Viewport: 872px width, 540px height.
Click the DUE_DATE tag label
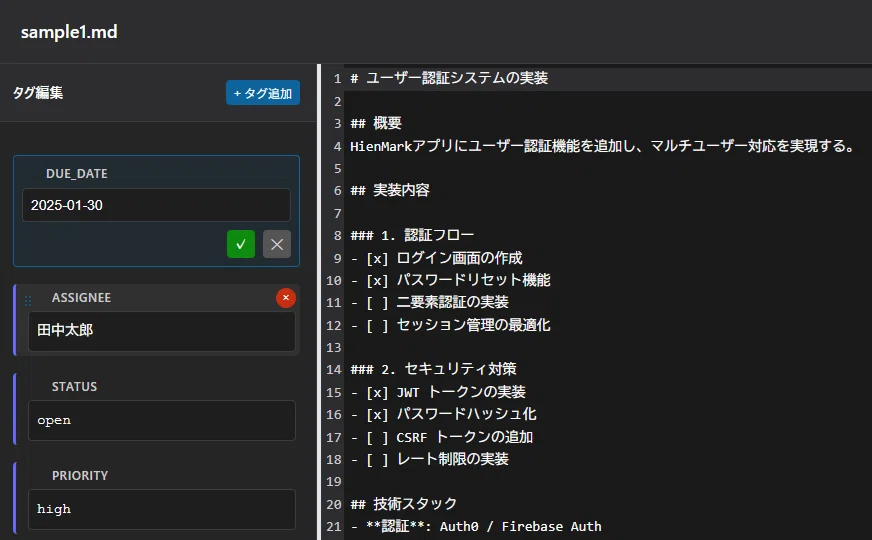point(77,174)
